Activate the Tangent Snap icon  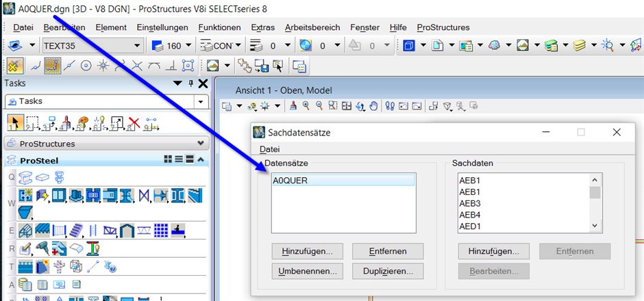[x=154, y=66]
